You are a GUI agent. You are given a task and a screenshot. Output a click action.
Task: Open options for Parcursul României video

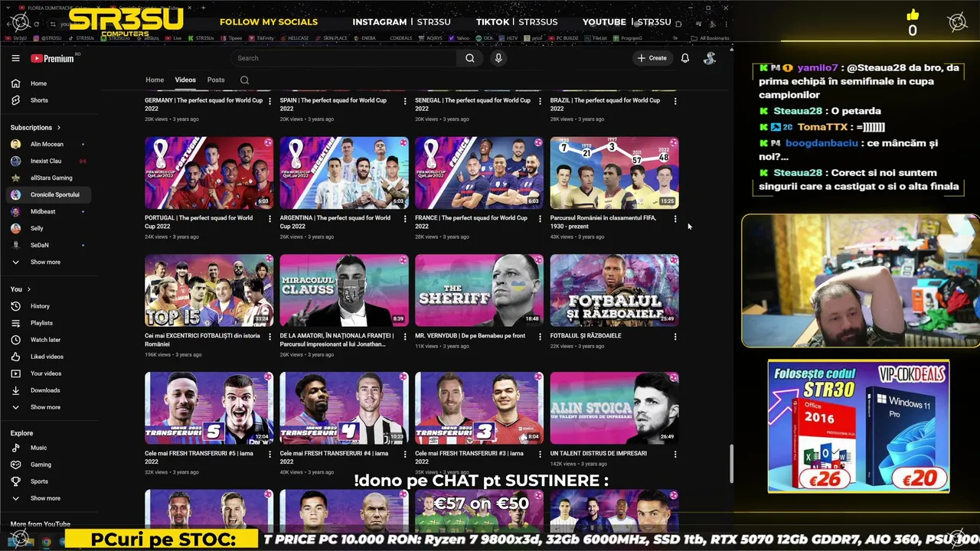pyautogui.click(x=675, y=219)
